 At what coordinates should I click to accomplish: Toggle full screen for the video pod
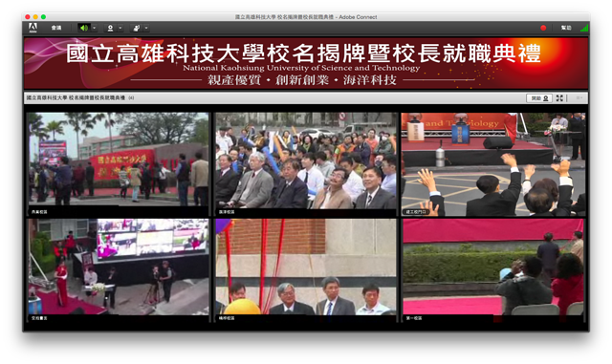[x=559, y=97]
